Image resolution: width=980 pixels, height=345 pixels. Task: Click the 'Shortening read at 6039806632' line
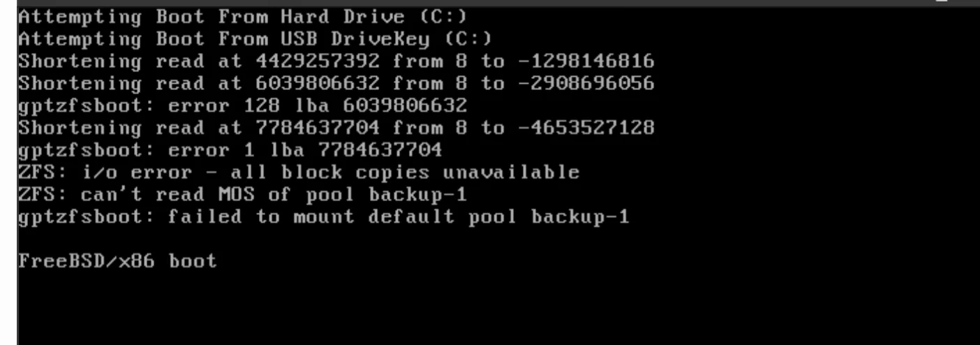click(336, 84)
